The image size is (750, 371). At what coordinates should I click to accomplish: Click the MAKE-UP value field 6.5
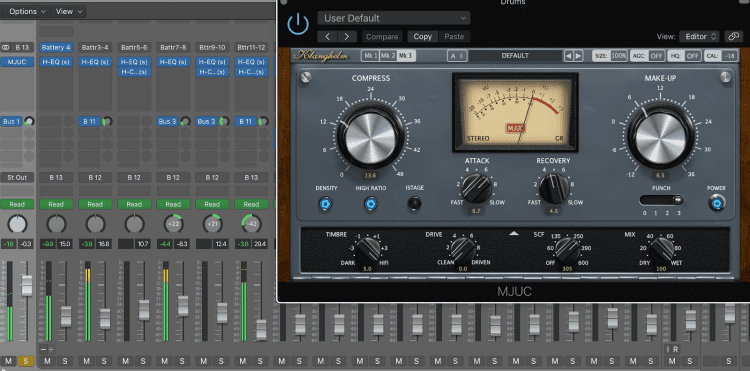(661, 175)
